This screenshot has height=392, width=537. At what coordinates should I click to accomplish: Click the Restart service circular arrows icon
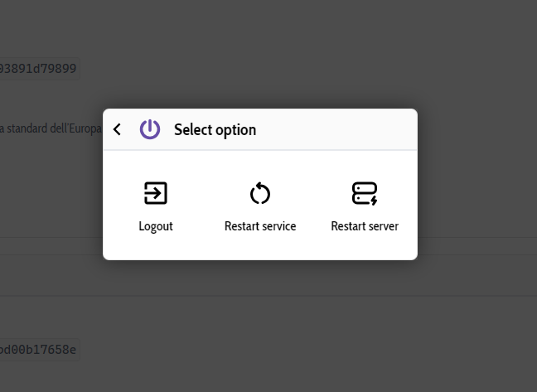click(260, 194)
